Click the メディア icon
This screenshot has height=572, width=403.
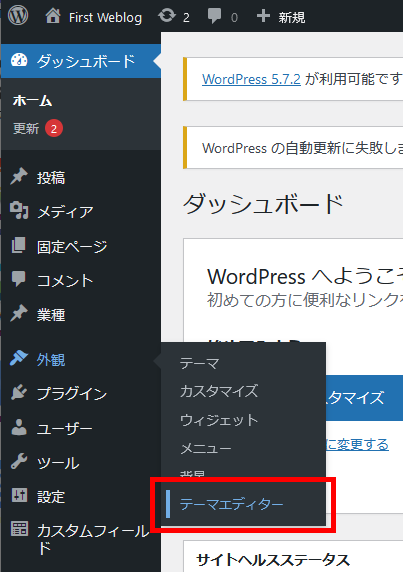point(19,210)
